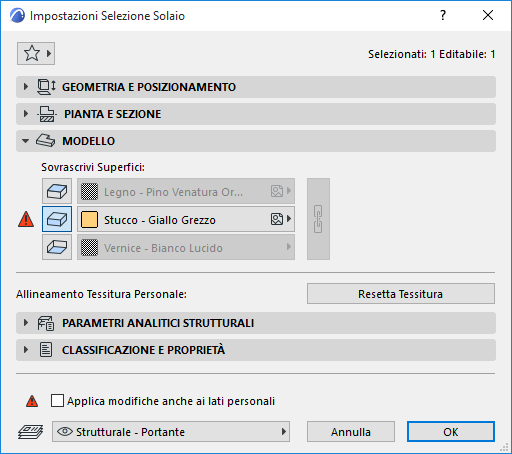Click warning triangle beside Stucco surface

(x=26, y=219)
